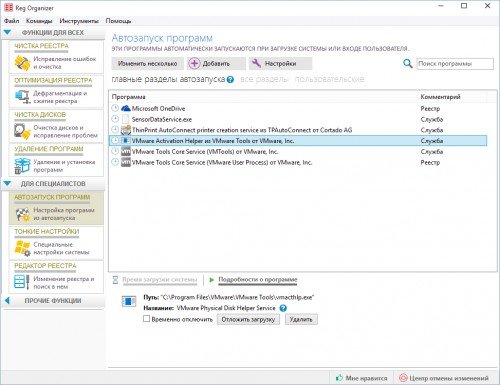The height and width of the screenshot is (385, 500).
Task: Click Мне нравится in status bar
Action: (x=362, y=378)
